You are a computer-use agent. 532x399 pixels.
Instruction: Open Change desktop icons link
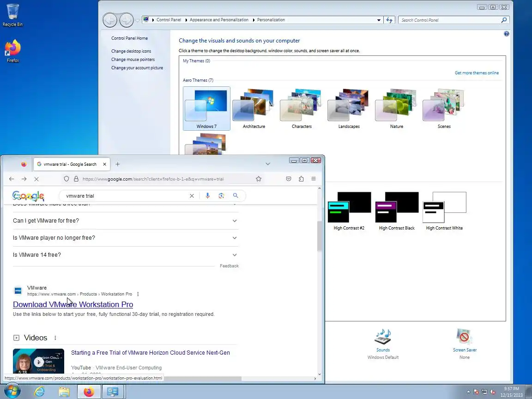(x=131, y=51)
